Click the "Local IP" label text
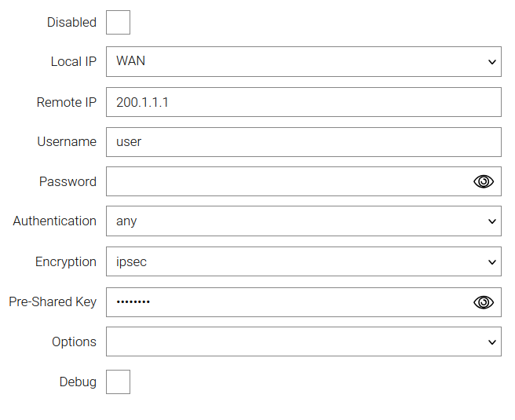 pyautogui.click(x=73, y=62)
